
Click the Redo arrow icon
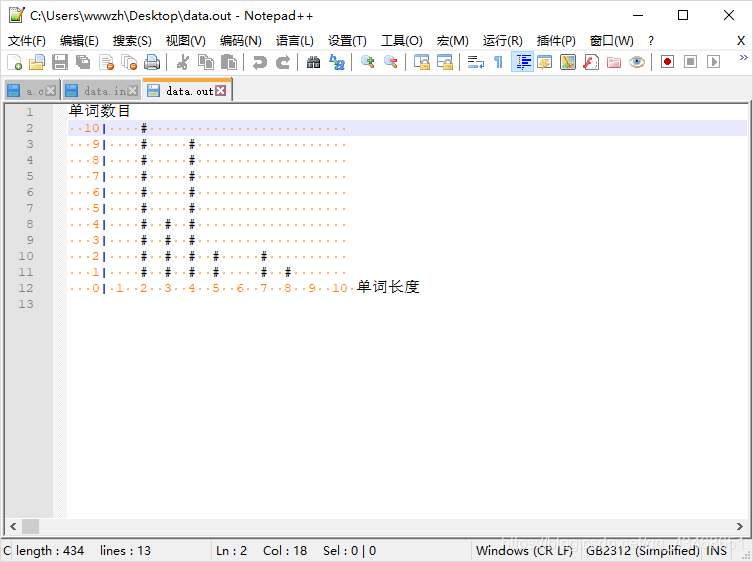tap(283, 62)
